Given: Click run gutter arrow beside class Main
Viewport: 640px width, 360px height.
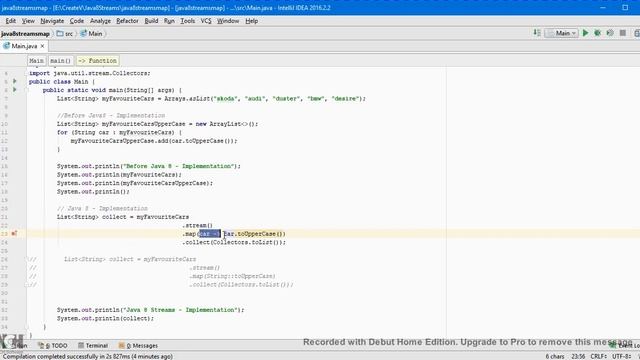Looking at the screenshot, I should tap(15, 81).
